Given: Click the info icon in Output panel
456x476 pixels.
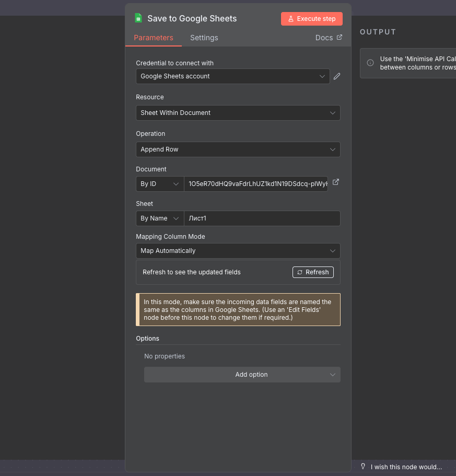Looking at the screenshot, I should tap(370, 63).
